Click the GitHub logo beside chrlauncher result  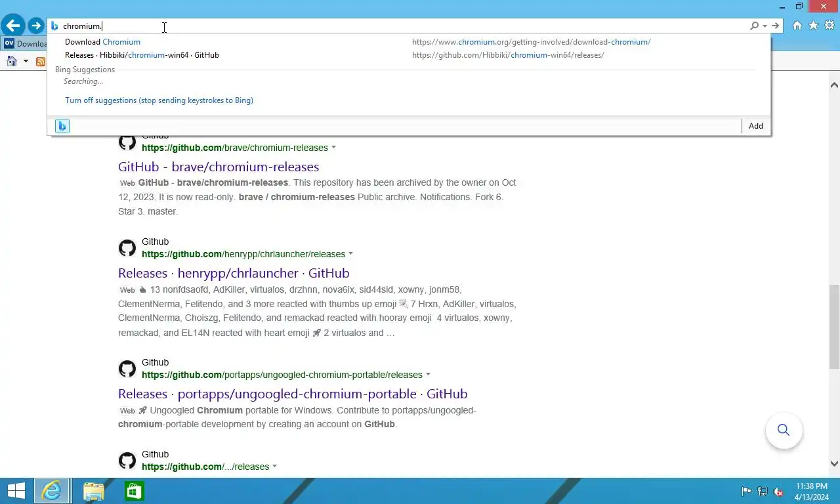point(127,248)
